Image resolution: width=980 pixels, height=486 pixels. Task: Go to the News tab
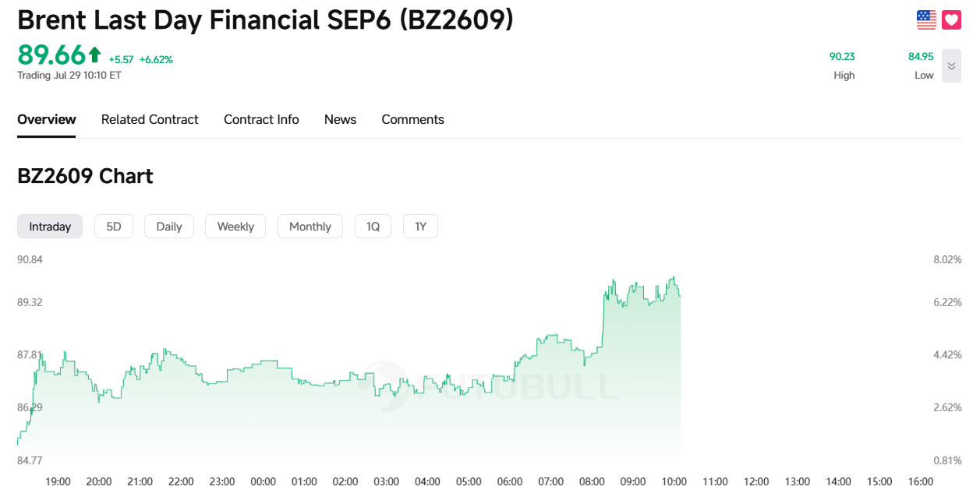pyautogui.click(x=340, y=119)
